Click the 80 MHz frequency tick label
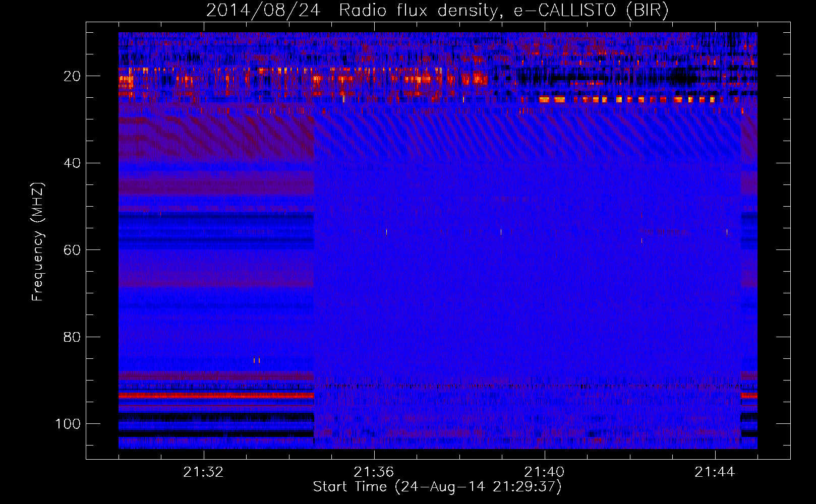The height and width of the screenshot is (504, 816). pyautogui.click(x=73, y=337)
